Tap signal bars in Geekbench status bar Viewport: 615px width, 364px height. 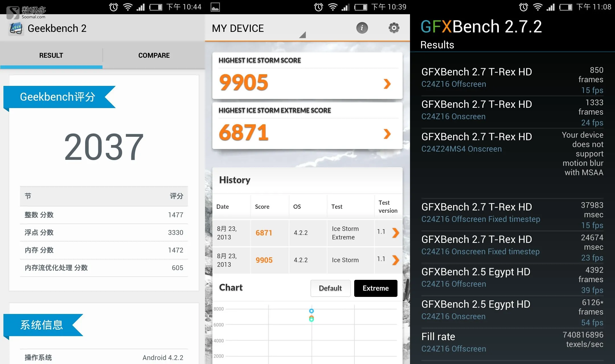coord(141,7)
